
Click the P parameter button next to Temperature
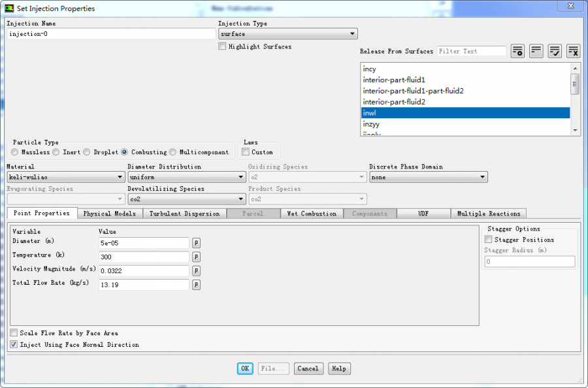click(196, 257)
